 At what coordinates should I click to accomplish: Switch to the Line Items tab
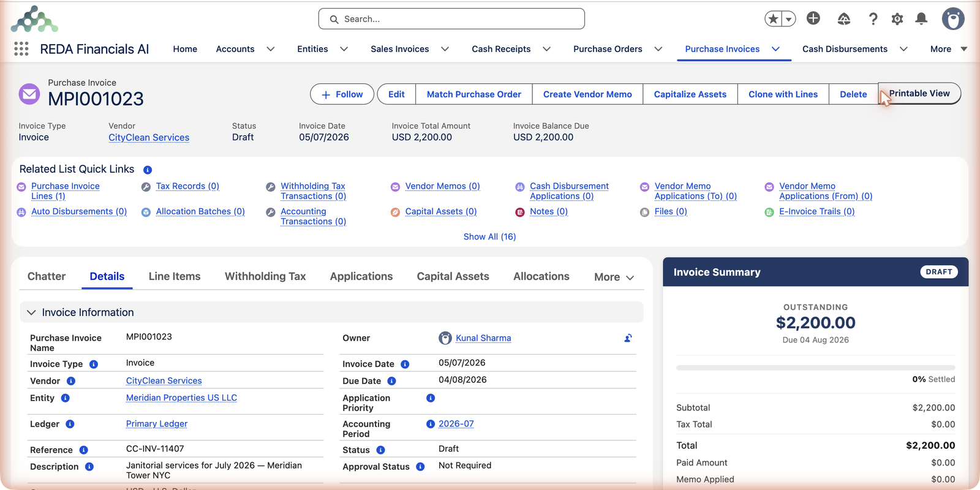pyautogui.click(x=175, y=276)
